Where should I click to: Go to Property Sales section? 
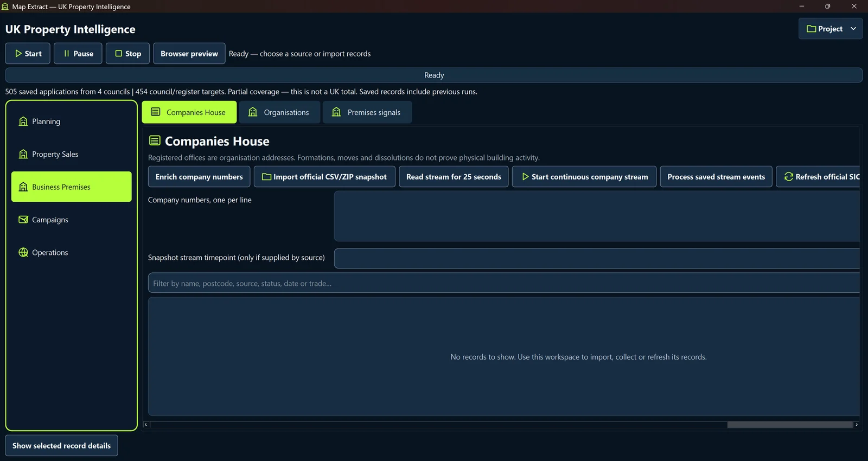(72, 155)
